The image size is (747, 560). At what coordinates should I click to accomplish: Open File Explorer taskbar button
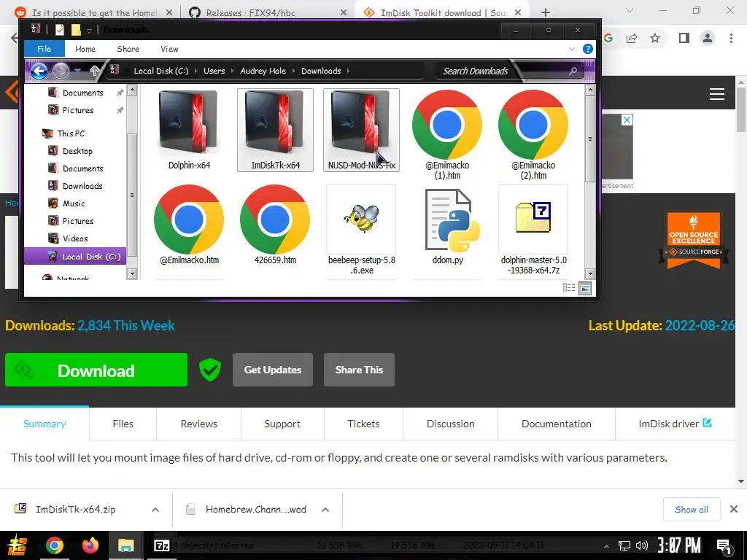click(x=125, y=545)
